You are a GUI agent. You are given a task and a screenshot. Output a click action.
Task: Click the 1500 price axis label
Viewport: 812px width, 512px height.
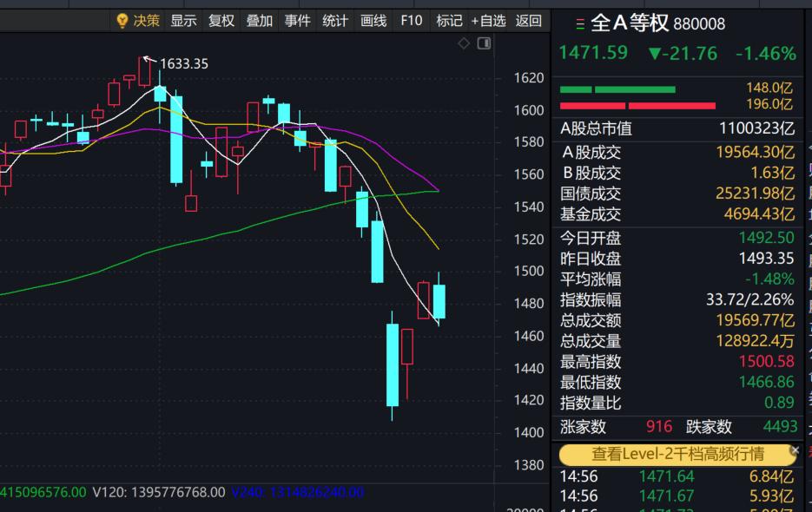529,272
